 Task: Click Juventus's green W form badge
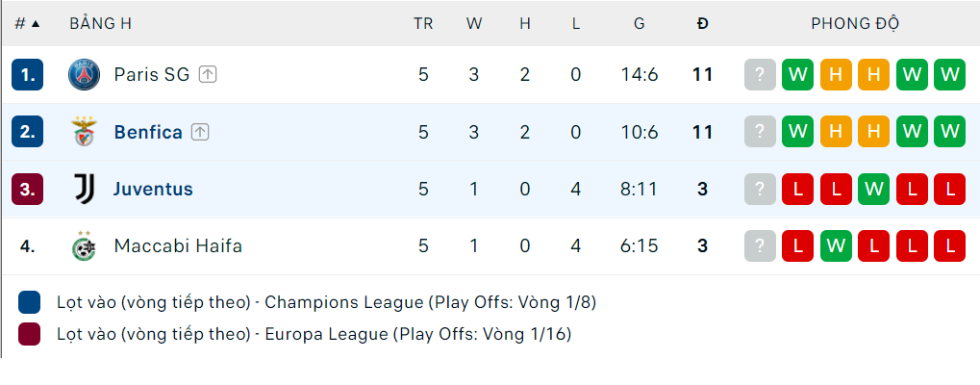click(873, 190)
